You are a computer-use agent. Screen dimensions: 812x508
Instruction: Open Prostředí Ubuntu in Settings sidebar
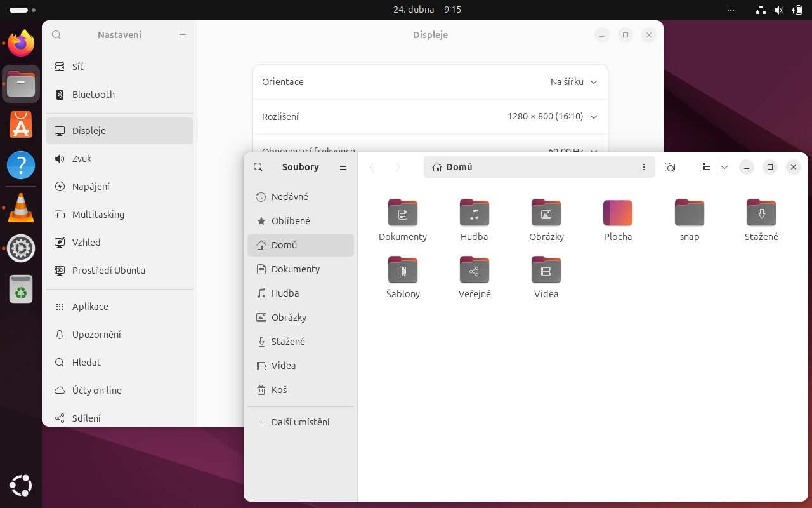(119, 271)
